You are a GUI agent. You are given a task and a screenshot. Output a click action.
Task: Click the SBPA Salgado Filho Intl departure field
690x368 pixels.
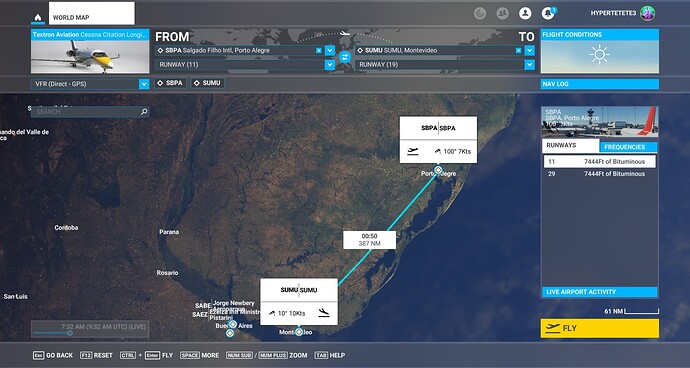[239, 51]
